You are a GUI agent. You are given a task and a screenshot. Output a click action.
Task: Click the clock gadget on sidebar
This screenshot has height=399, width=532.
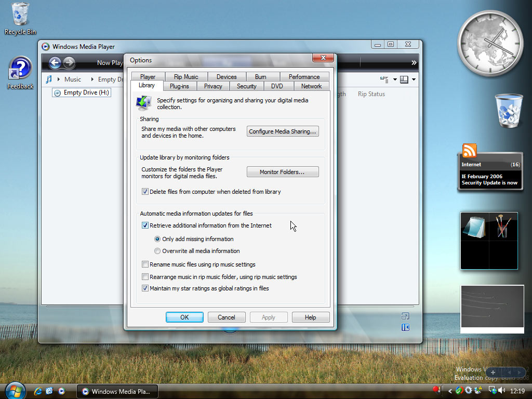pos(490,43)
